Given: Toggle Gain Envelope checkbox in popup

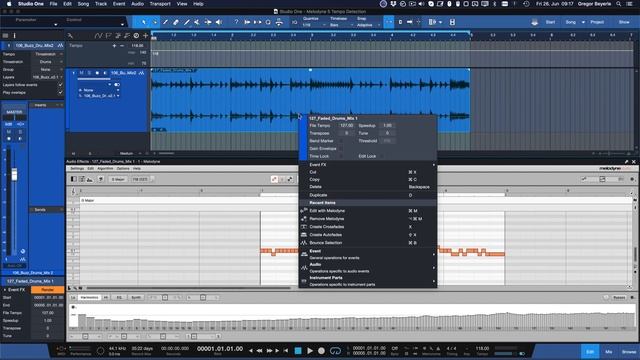Looking at the screenshot, I should pyautogui.click(x=341, y=149).
